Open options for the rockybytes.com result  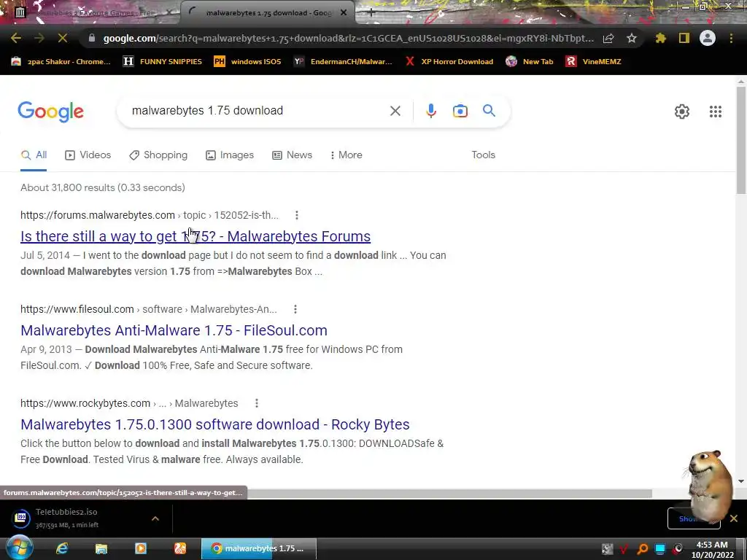coord(257,403)
